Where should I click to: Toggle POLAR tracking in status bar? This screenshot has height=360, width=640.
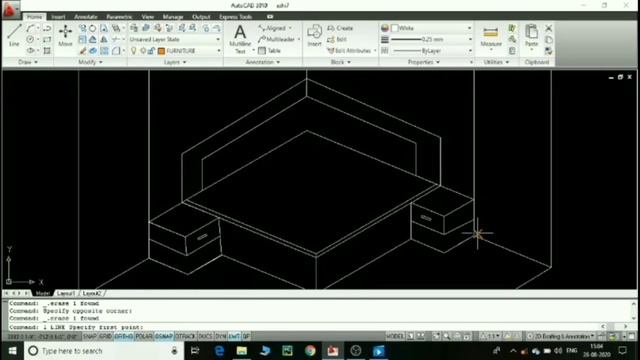pos(144,336)
